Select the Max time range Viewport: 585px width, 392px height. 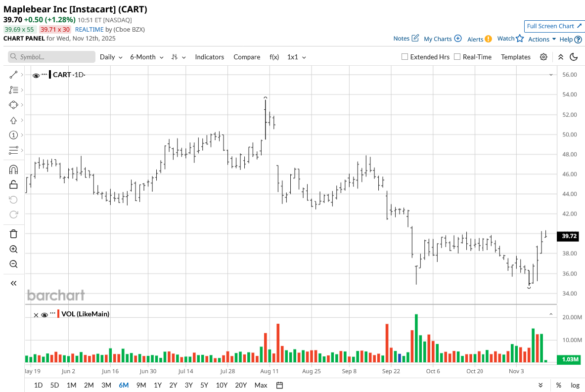coord(261,385)
